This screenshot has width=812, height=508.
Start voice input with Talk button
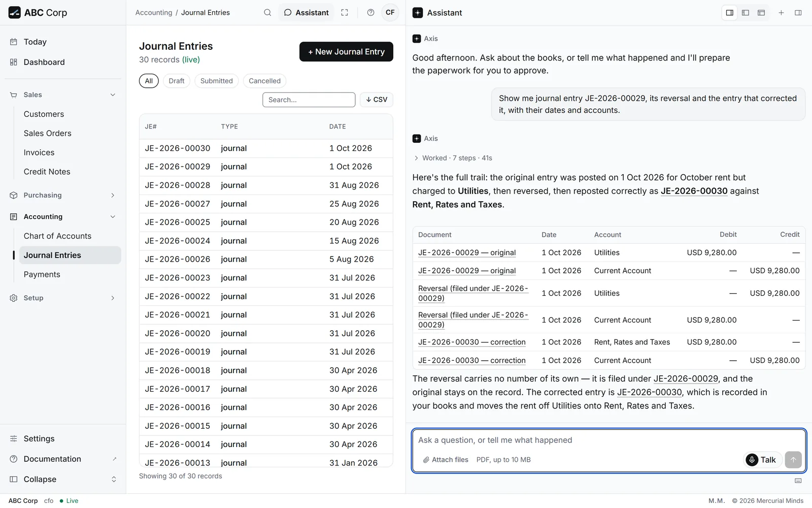(x=763, y=460)
